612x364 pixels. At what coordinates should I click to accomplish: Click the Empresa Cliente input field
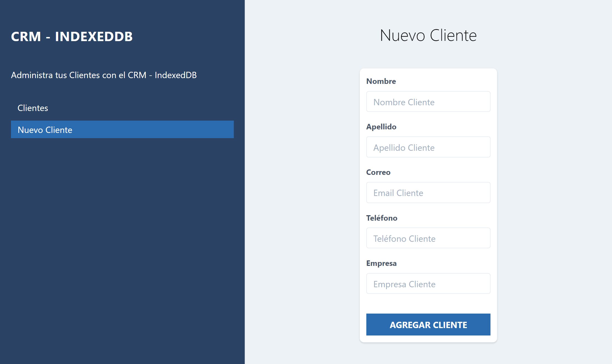[x=428, y=284]
